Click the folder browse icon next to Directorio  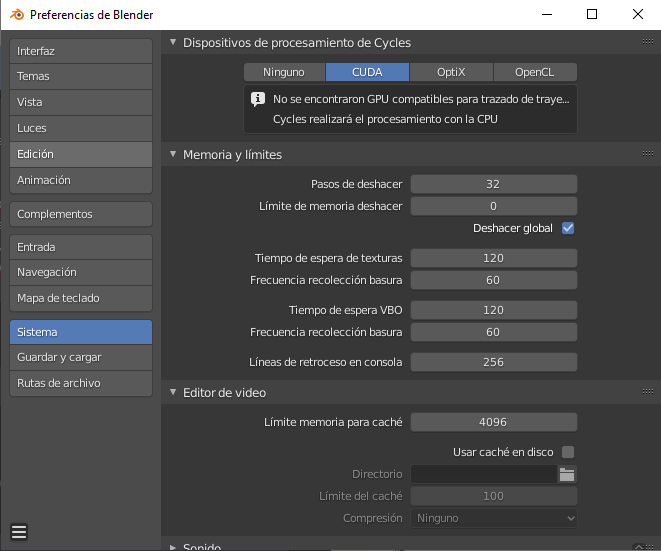tap(567, 474)
